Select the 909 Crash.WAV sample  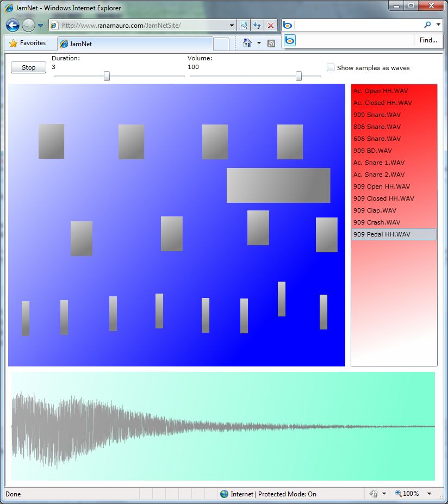pos(377,222)
